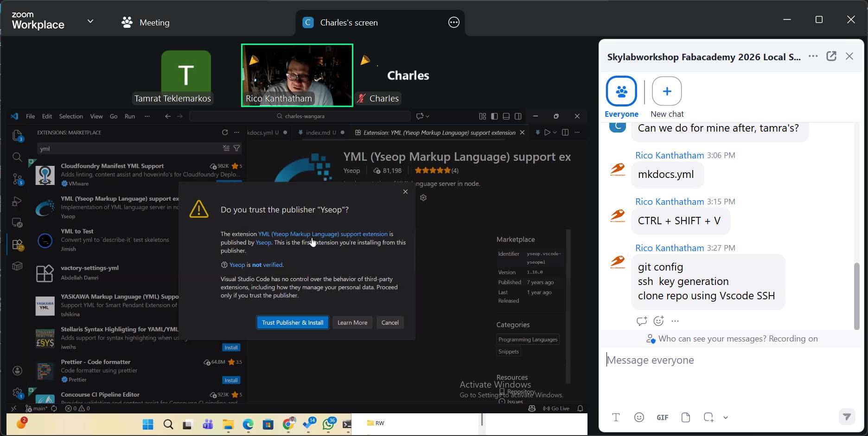Open WhatsApp from the taskbar
The image size is (868, 436).
pos(329,424)
